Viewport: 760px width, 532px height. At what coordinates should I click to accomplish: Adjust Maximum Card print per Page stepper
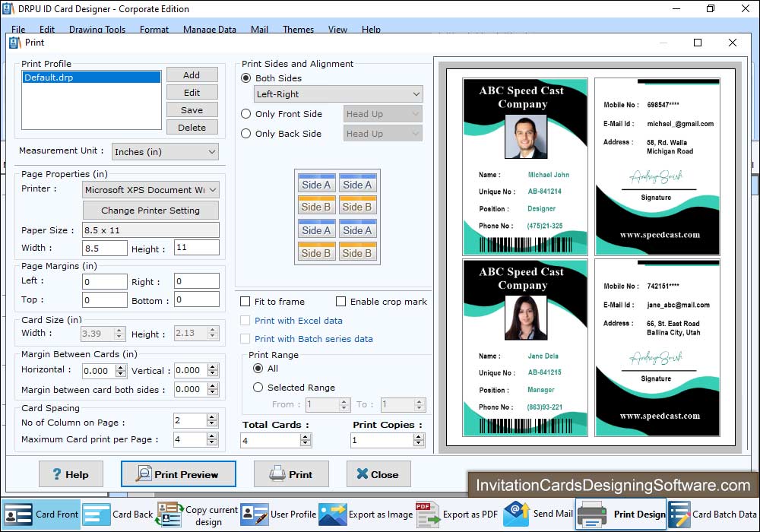tap(212, 439)
